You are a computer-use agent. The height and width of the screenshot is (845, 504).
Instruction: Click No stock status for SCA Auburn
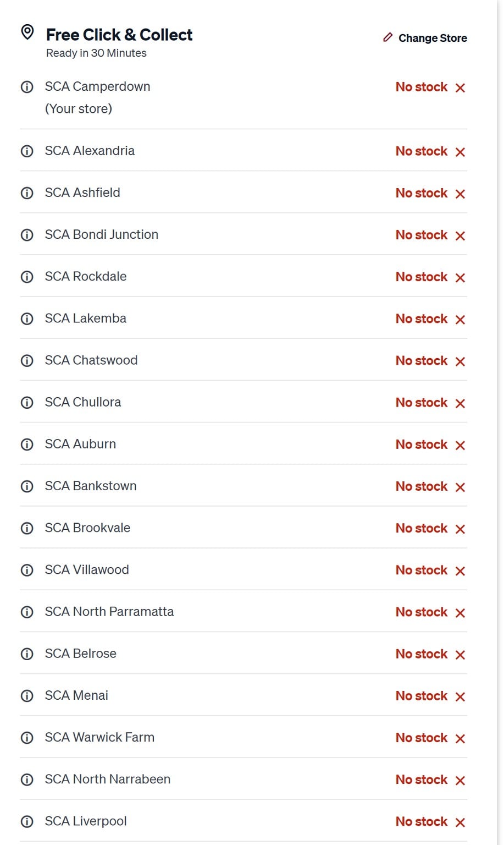point(422,445)
